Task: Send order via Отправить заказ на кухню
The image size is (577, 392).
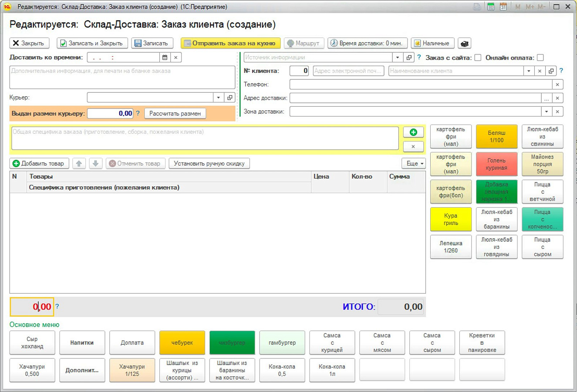Action: 230,43
